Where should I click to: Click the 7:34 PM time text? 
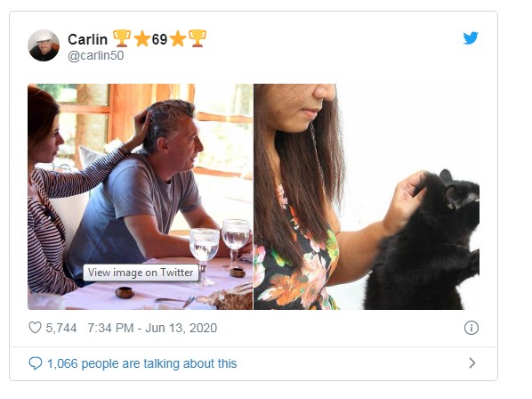pyautogui.click(x=110, y=328)
